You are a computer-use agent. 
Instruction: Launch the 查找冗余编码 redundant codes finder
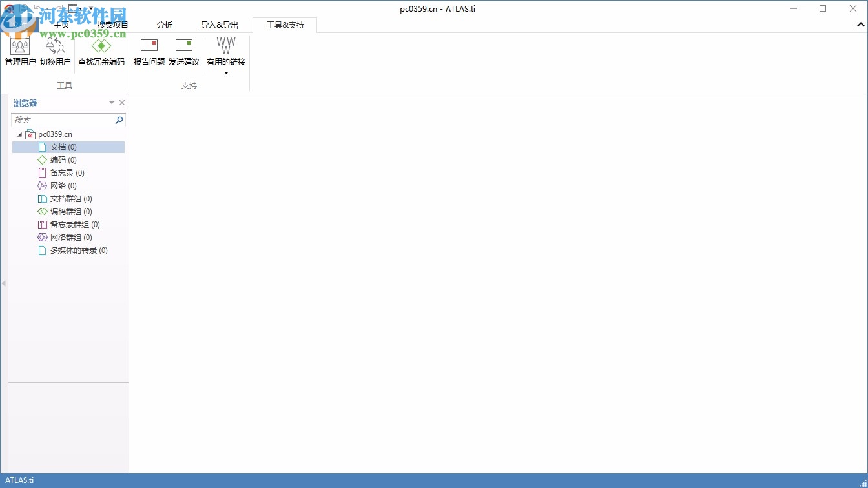[x=101, y=52]
